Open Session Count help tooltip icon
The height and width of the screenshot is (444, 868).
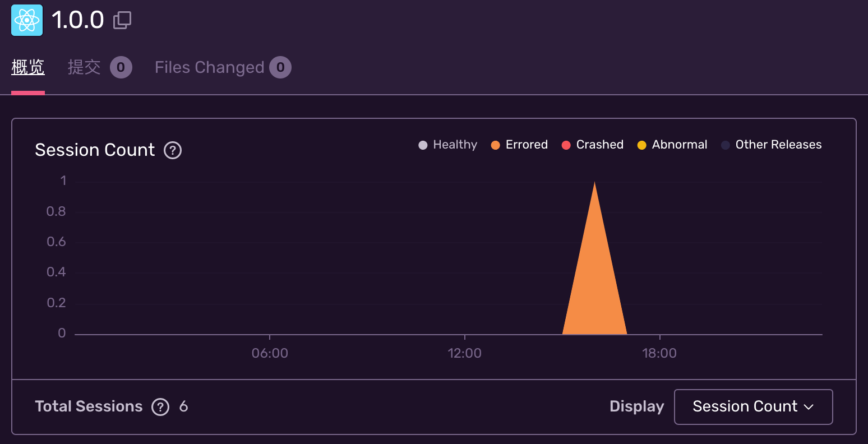point(173,150)
